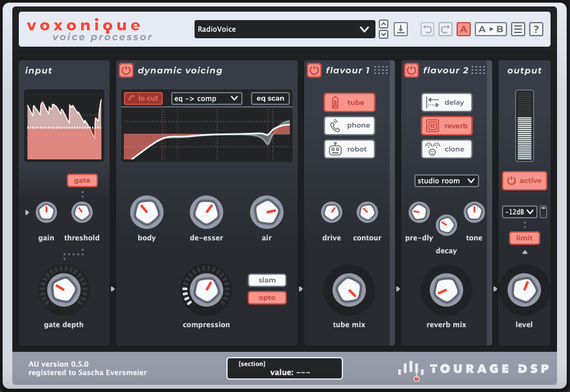The width and height of the screenshot is (570, 392).
Task: Click the arrow between input and dynamic voicing
Action: (x=113, y=289)
